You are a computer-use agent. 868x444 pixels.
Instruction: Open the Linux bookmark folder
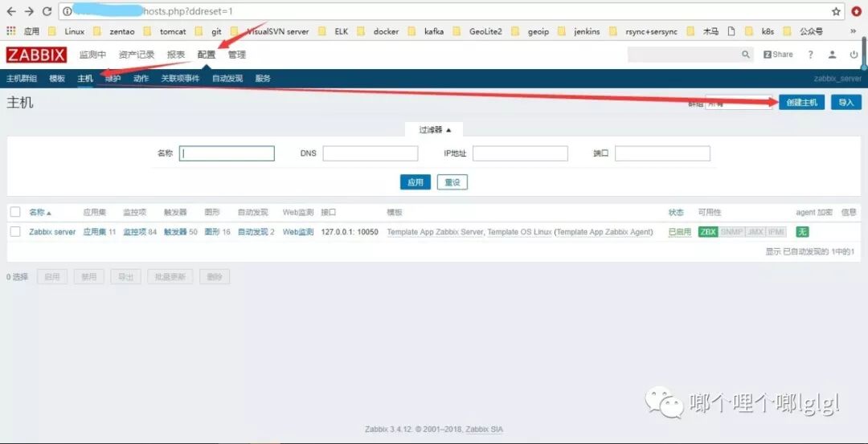tap(68, 31)
